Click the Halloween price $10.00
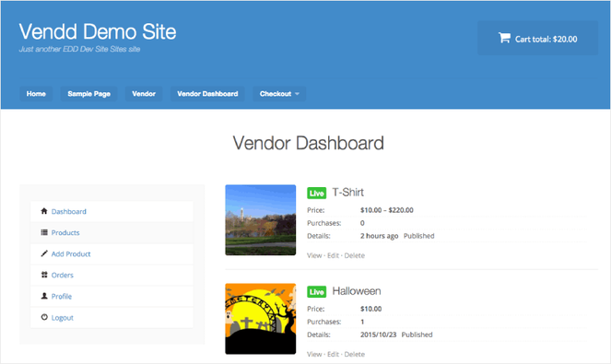The image size is (611, 364). pyautogui.click(x=371, y=309)
